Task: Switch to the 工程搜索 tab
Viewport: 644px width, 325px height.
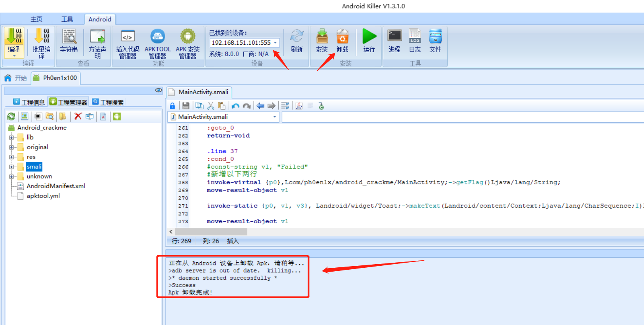Action: coord(108,102)
